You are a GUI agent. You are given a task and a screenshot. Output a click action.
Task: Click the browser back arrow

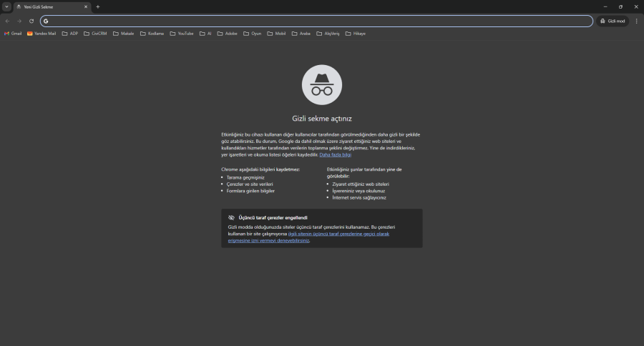click(x=7, y=21)
